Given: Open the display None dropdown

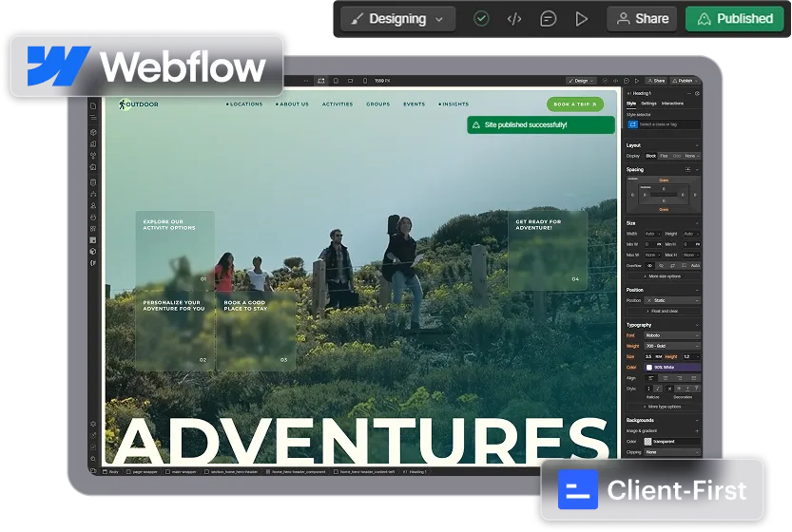Looking at the screenshot, I should coord(692,156).
